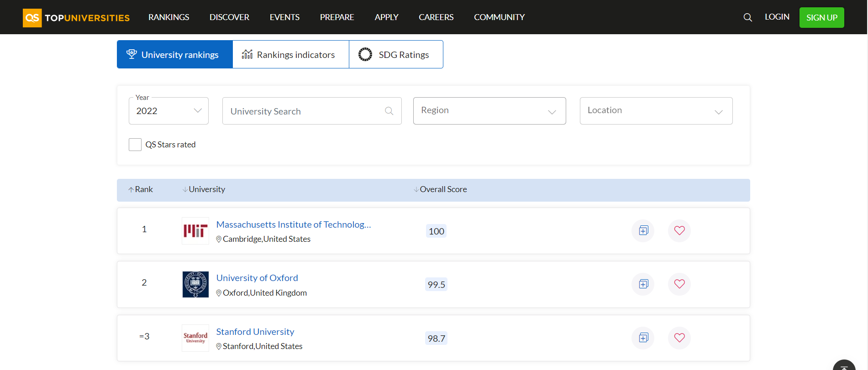Sort by the University column
The height and width of the screenshot is (370, 868).
pos(204,189)
